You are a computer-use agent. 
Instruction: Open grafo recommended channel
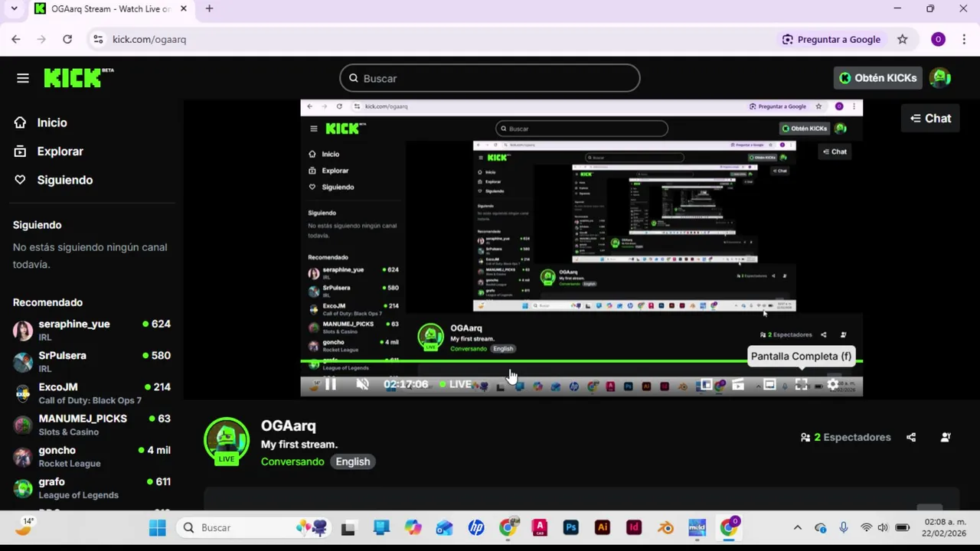coord(92,488)
